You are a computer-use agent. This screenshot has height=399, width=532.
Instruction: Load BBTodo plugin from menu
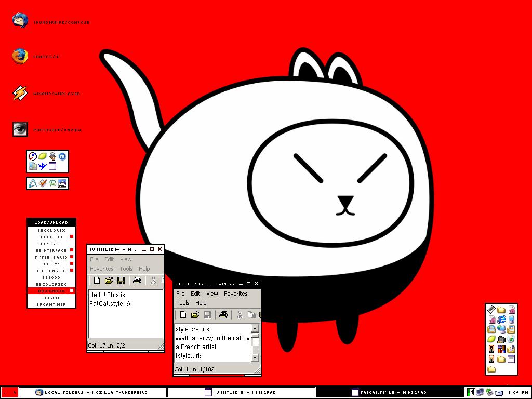pos(51,277)
